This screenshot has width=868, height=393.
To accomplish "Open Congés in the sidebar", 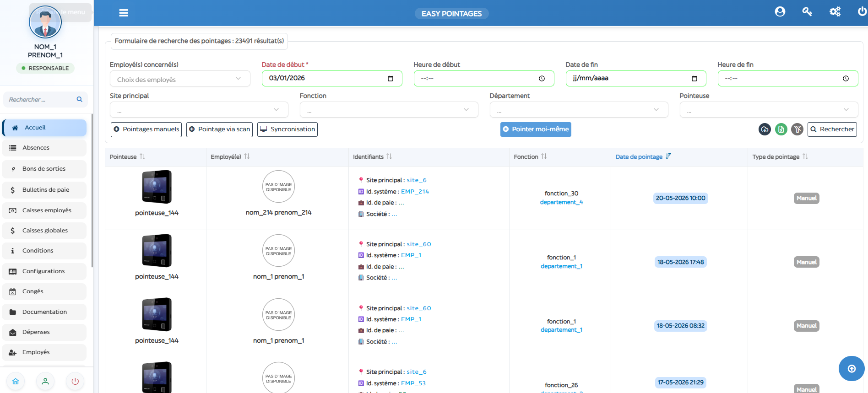I will [x=44, y=291].
